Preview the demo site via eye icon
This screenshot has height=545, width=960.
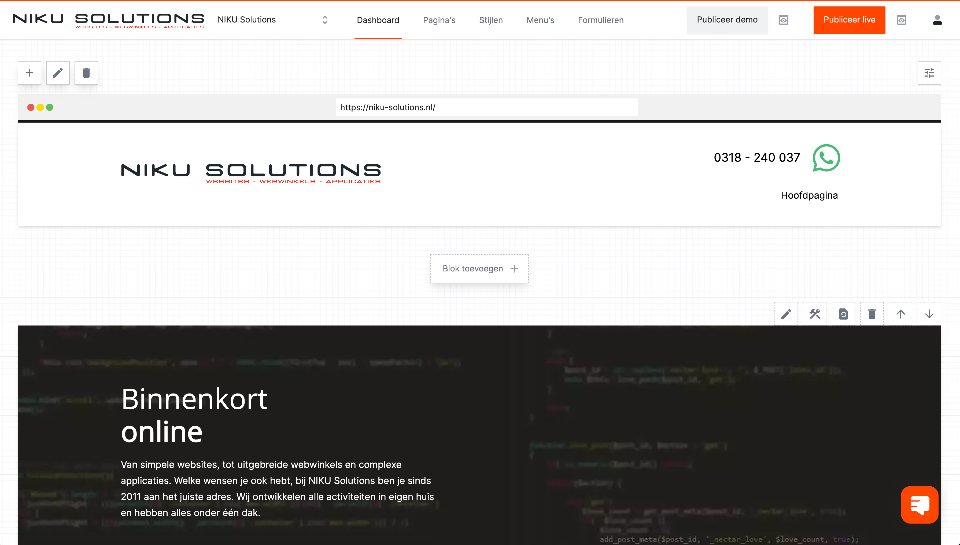783,20
